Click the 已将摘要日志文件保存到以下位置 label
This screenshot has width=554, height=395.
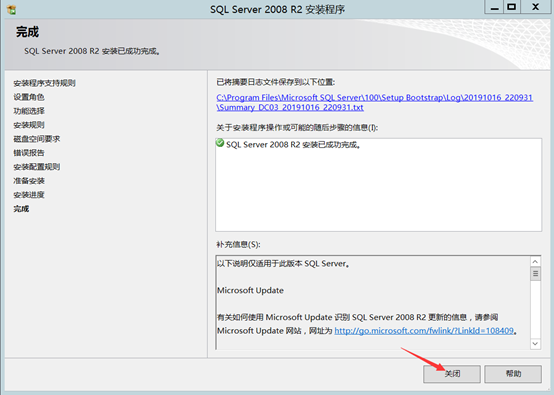pyautogui.click(x=276, y=82)
